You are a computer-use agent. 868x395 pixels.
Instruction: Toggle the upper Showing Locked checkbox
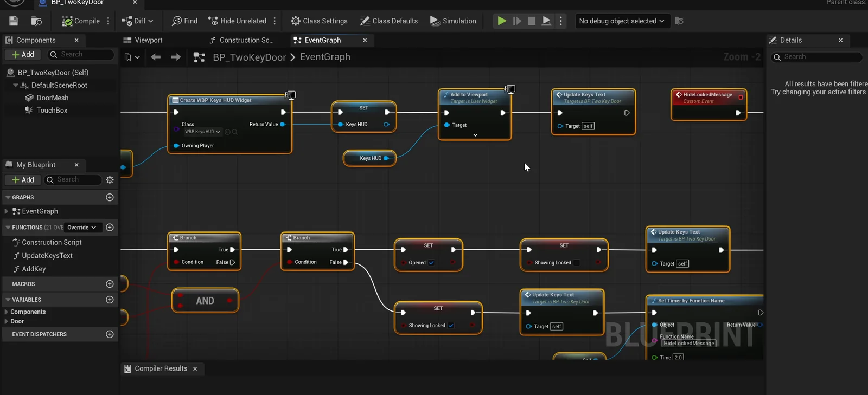pyautogui.click(x=577, y=263)
